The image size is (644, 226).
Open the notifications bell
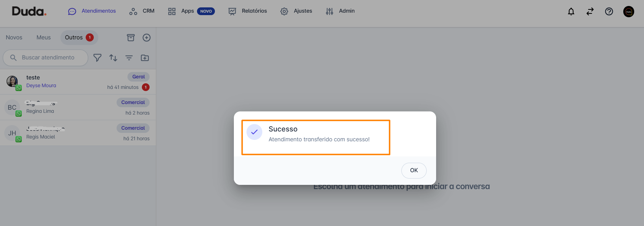pos(571,12)
